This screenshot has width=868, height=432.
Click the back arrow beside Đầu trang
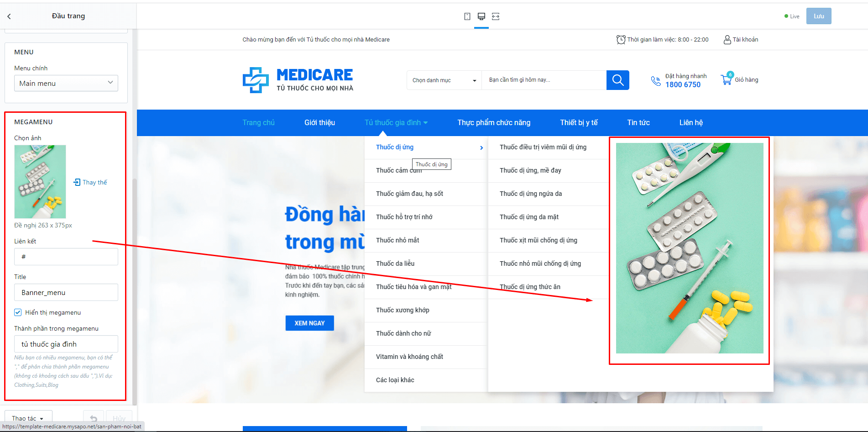(9, 16)
